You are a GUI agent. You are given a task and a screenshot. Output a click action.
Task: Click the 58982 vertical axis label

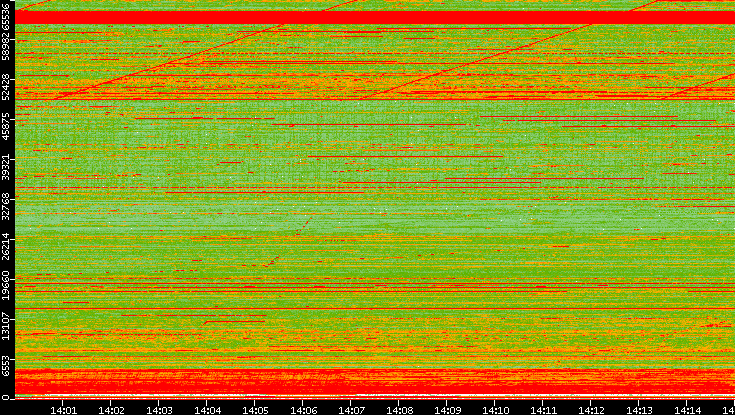(x=6, y=46)
